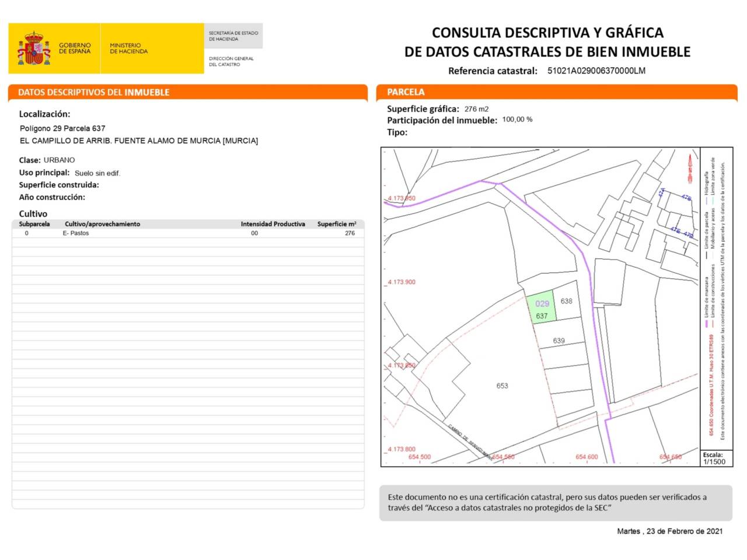Viewport: 747px width, 560px height.
Task: Click the date 'Martes, 23 de Febrero de 2021'
Action: point(670,531)
